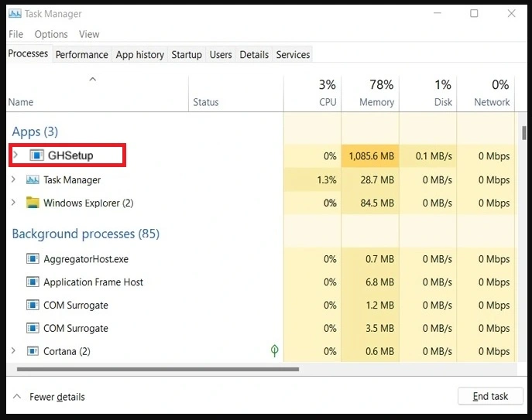
Task: Click the vertical scrollbar thumb
Action: (x=524, y=133)
